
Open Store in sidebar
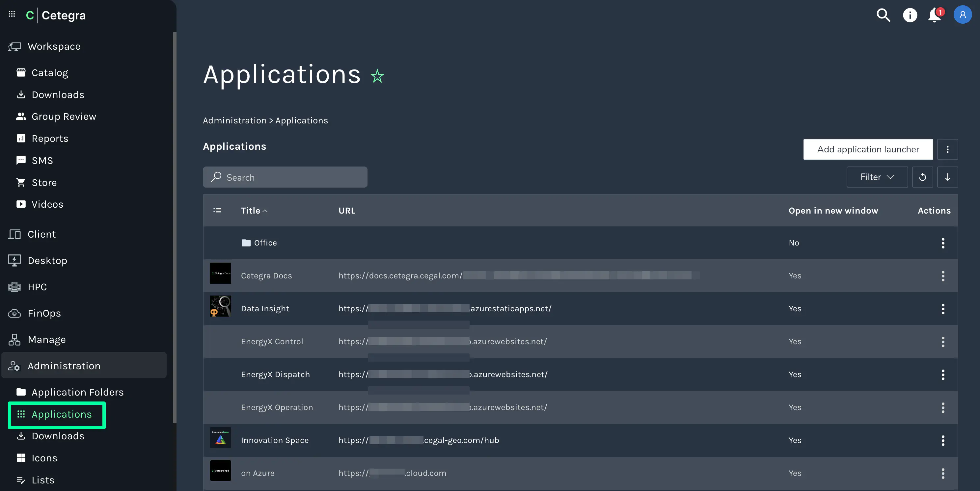point(44,183)
